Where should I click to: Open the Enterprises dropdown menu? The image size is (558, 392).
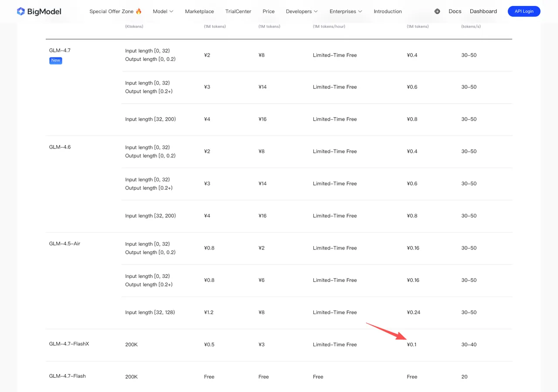[346, 11]
